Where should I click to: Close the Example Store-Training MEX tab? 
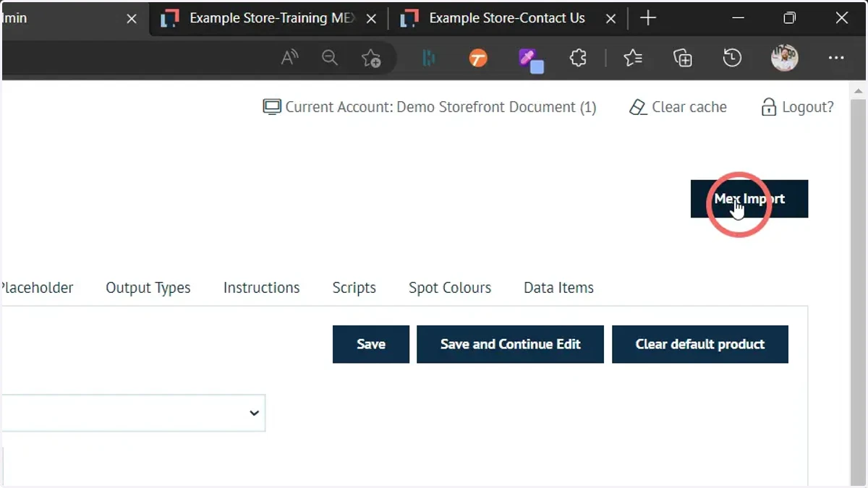(x=371, y=19)
